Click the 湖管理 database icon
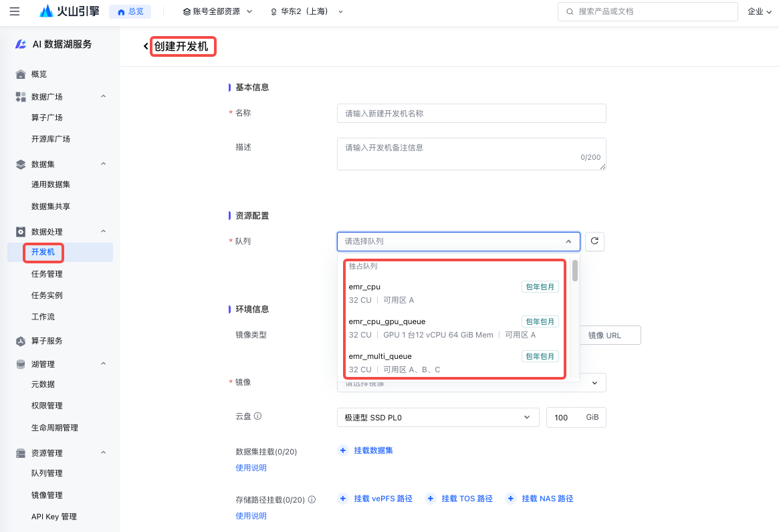The image size is (779, 532). click(x=20, y=364)
